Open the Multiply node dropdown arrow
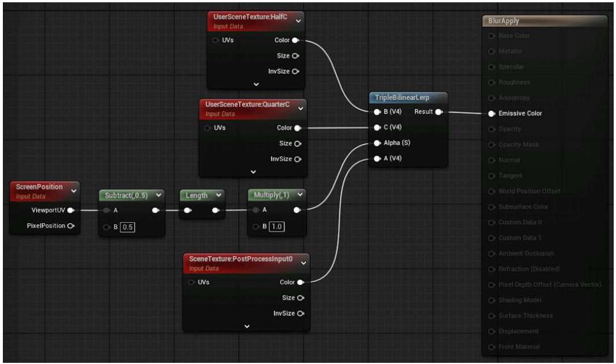Screen dimensions: 616x364 pyautogui.click(x=299, y=195)
